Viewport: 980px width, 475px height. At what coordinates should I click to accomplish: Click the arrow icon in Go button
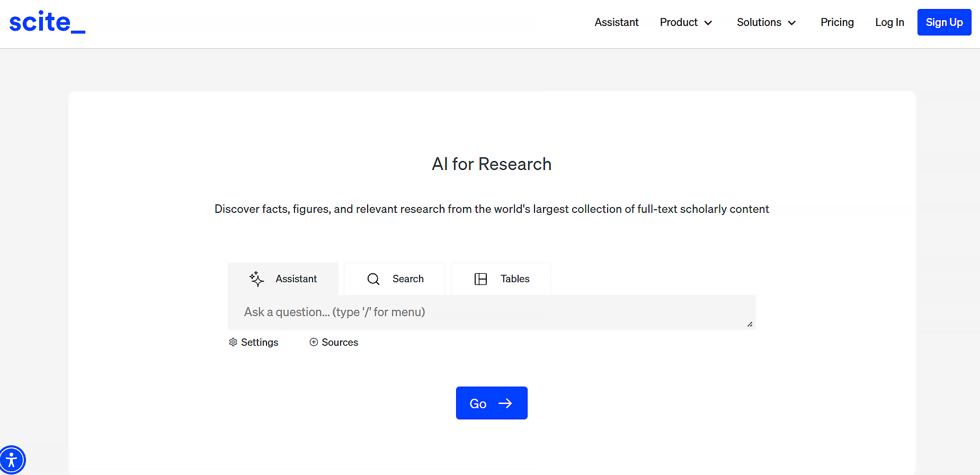click(x=505, y=404)
